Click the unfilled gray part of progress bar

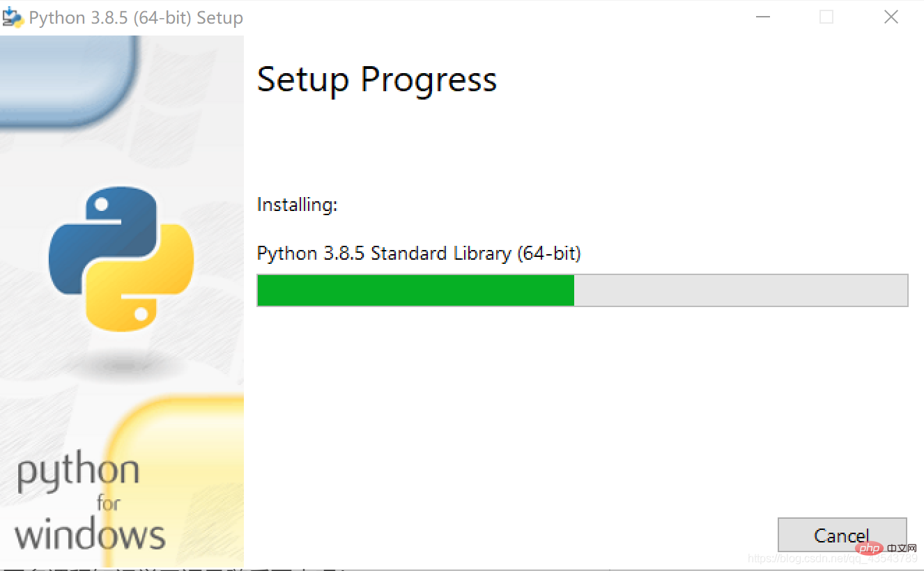click(x=740, y=290)
